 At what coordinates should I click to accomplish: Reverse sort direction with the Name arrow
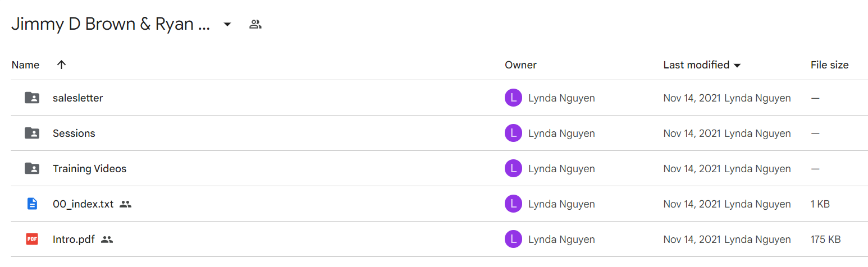tap(62, 65)
